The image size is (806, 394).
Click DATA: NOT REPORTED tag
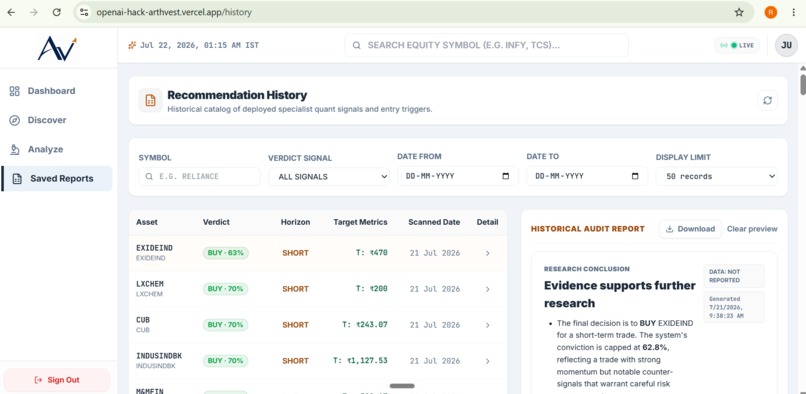[x=734, y=276]
